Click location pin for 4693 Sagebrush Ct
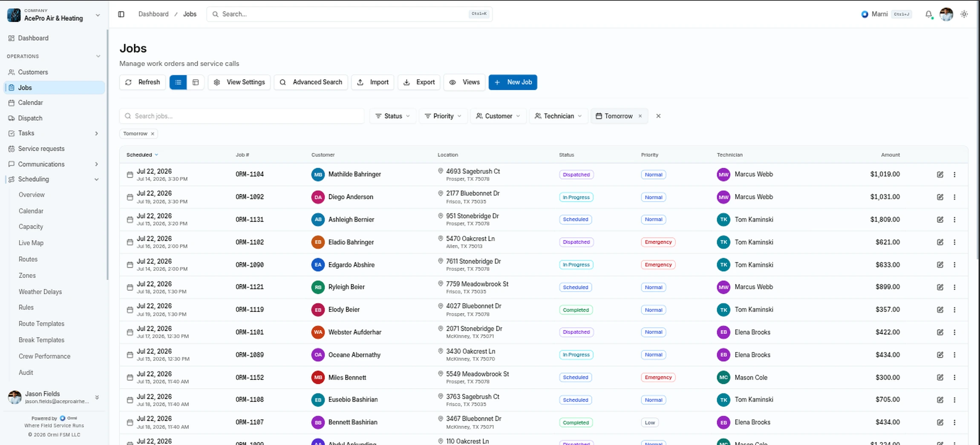 point(441,171)
